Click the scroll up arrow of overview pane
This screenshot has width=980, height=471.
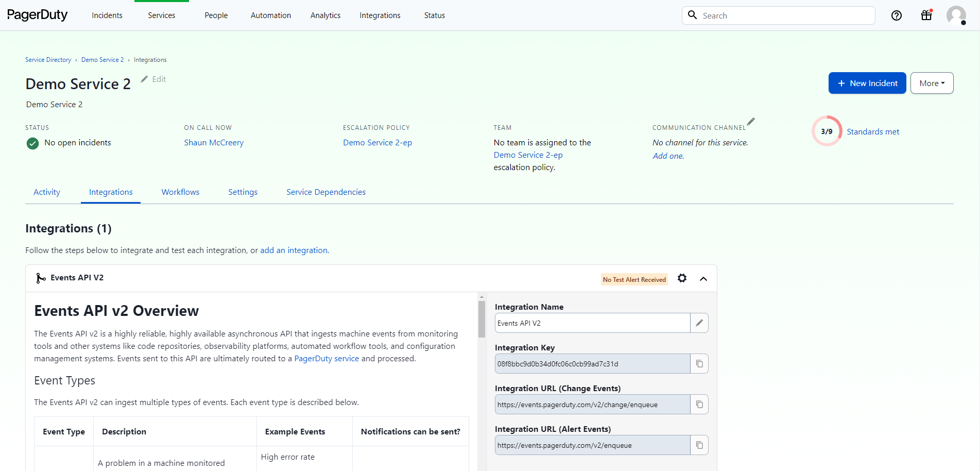[482, 296]
